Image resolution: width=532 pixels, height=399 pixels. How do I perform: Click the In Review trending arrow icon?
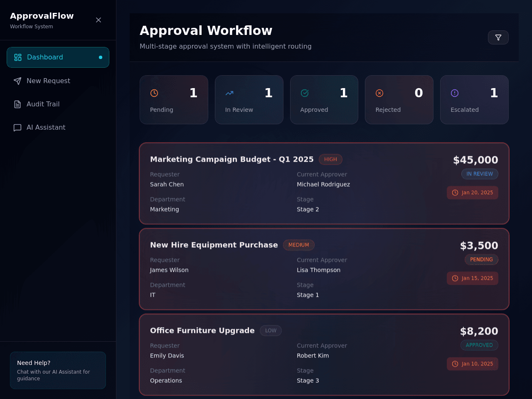pyautogui.click(x=229, y=93)
